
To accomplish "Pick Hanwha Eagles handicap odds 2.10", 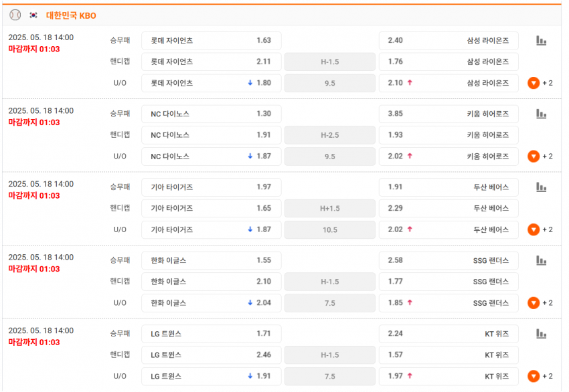I will [x=211, y=282].
